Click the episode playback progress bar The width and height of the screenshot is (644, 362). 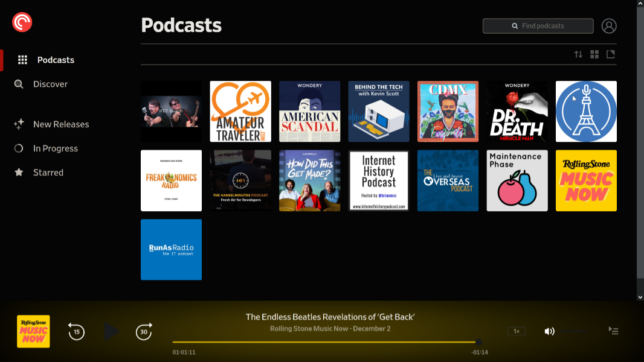tap(325, 342)
